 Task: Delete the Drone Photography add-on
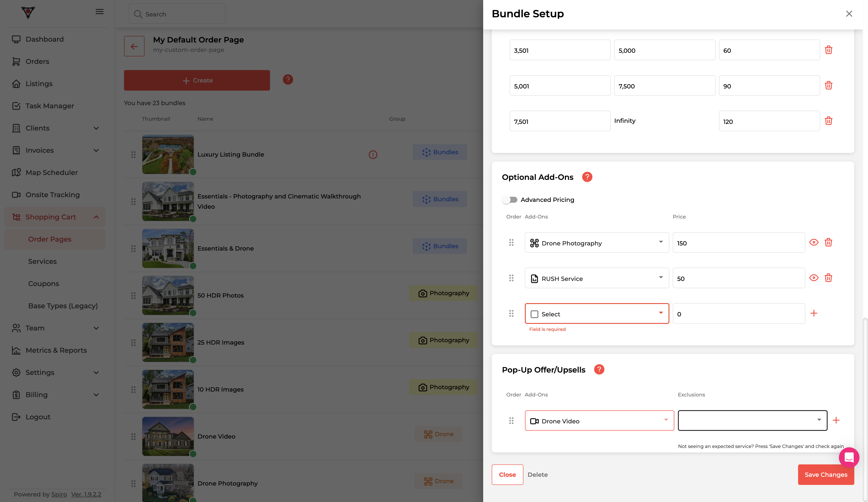[828, 243]
